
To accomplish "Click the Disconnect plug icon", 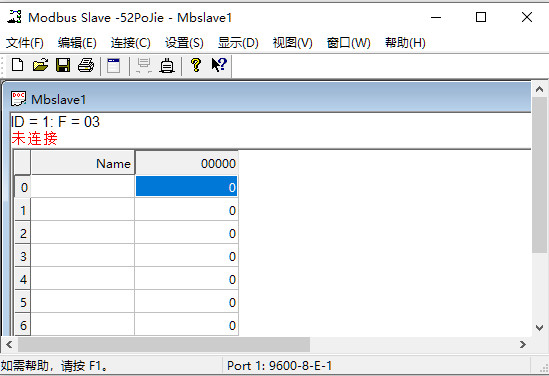I will [x=167, y=65].
